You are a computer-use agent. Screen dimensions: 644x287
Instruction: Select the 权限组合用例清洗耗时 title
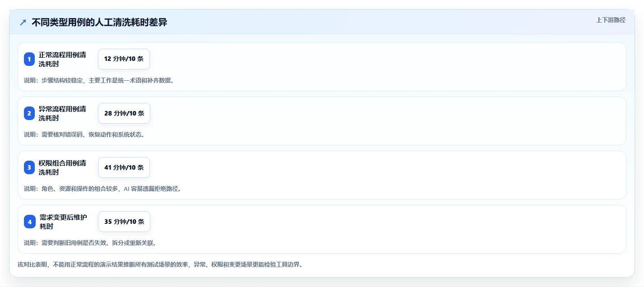62,167
